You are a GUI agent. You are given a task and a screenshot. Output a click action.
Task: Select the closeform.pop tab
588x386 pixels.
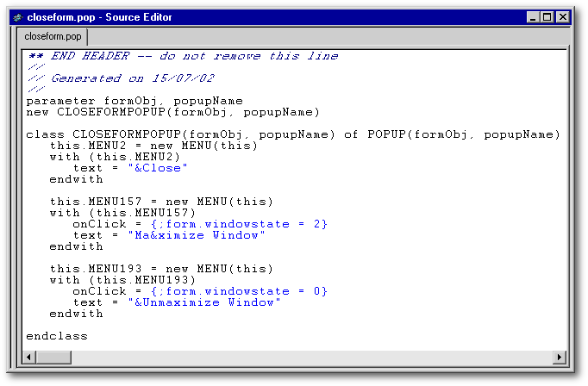[53, 37]
